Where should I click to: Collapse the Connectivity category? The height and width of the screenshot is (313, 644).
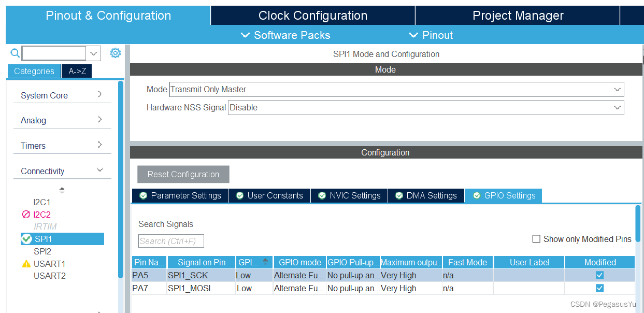(62, 171)
